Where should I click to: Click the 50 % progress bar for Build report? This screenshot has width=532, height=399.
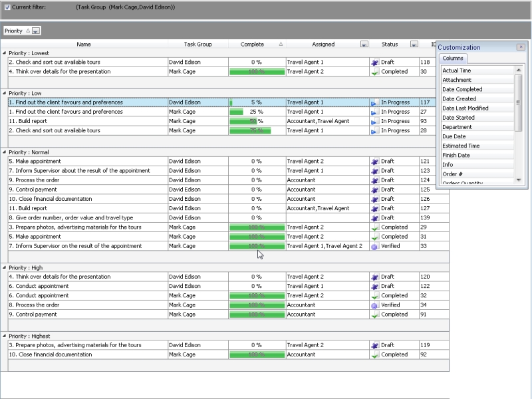click(x=257, y=122)
